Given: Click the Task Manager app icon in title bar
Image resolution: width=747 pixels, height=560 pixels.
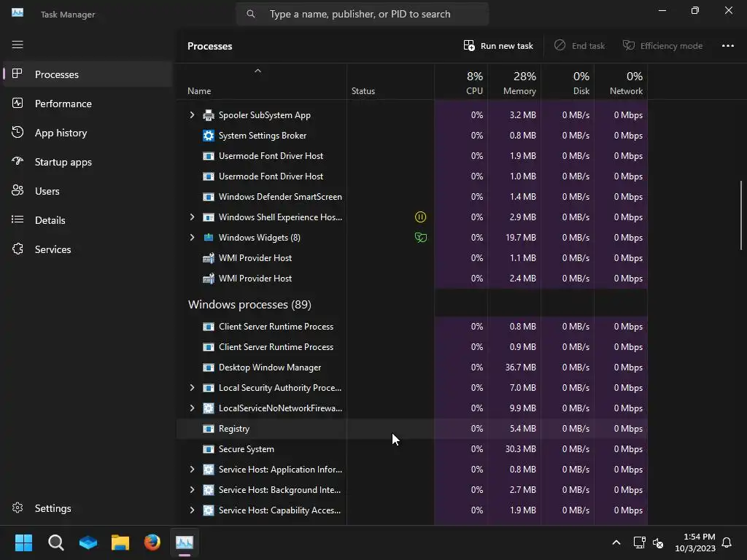Looking at the screenshot, I should coord(18,13).
